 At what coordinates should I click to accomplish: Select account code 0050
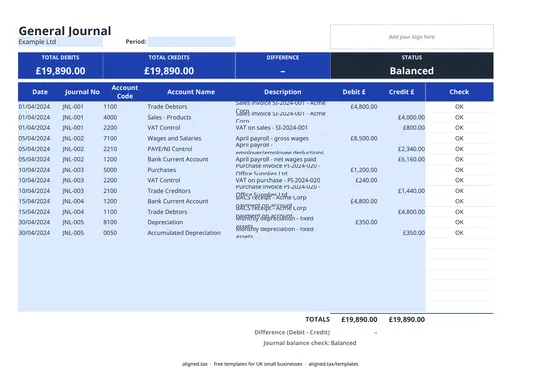[x=110, y=233]
